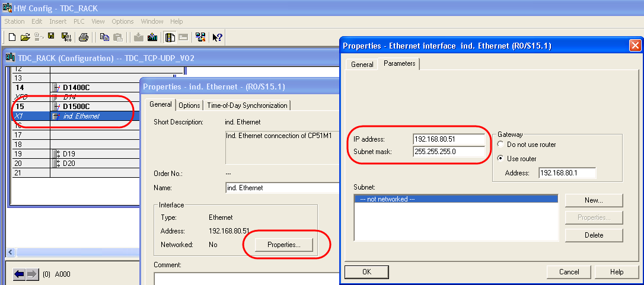644x285 pixels.
Task: Click the IP address field
Action: pyautogui.click(x=449, y=139)
